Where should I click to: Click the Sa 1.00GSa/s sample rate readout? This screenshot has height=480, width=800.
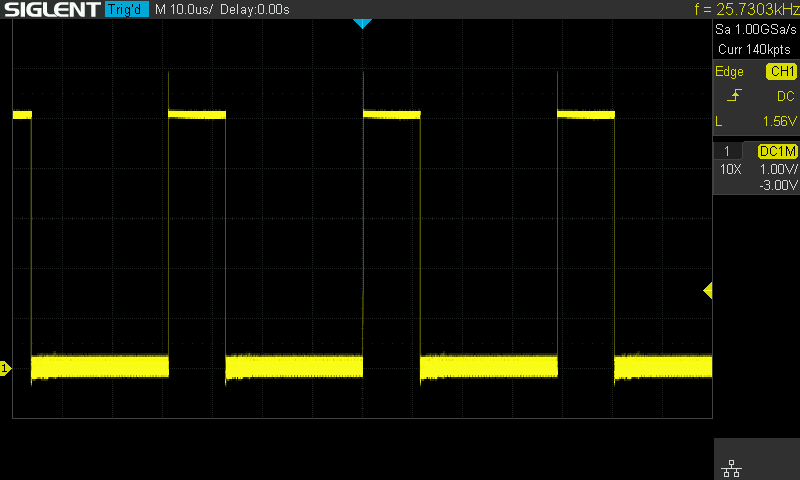pos(755,30)
